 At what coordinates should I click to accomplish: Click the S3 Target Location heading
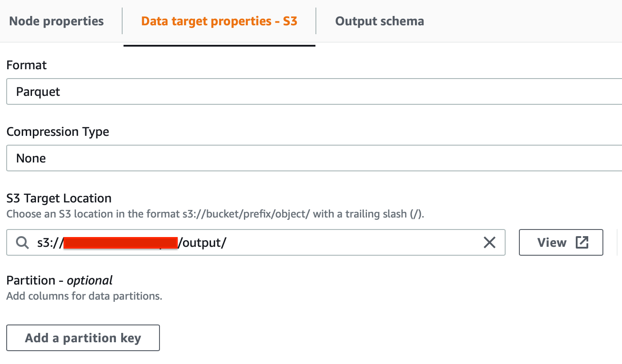coord(59,198)
